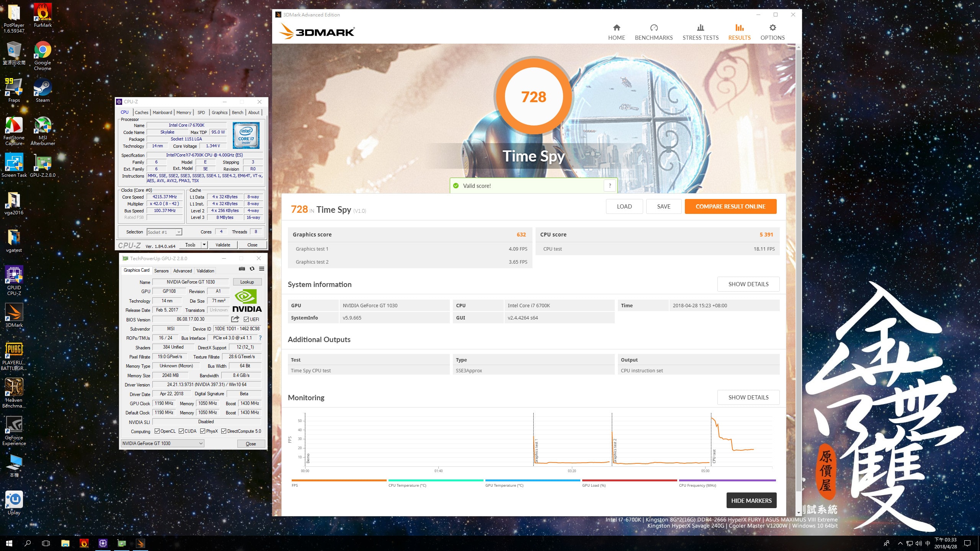980x551 pixels.
Task: Click Bus Interface question mark in GPU-Z
Action: point(260,338)
